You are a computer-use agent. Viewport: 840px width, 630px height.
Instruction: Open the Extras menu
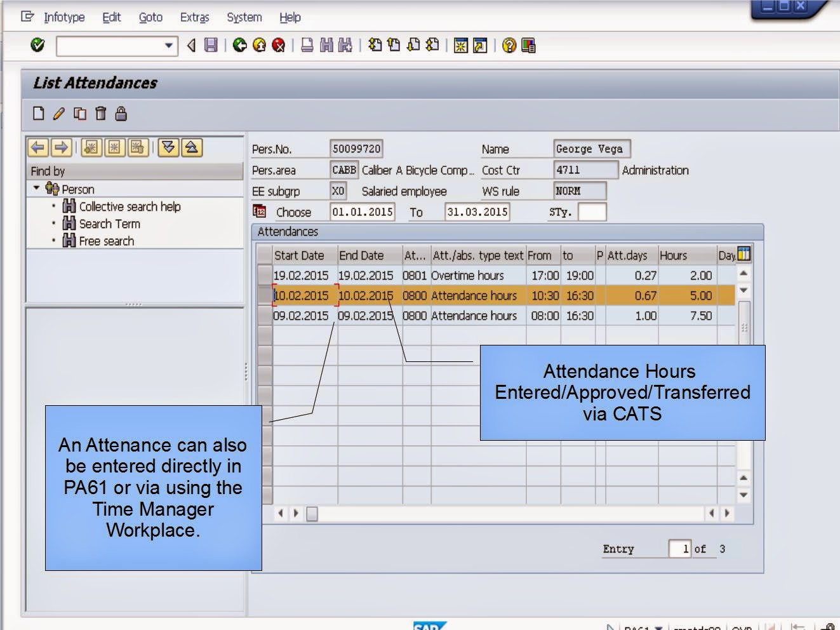[195, 17]
